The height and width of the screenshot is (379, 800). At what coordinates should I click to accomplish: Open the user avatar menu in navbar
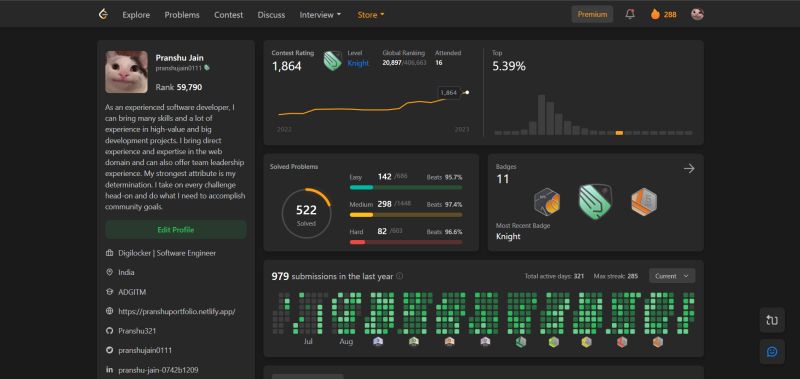pos(697,14)
